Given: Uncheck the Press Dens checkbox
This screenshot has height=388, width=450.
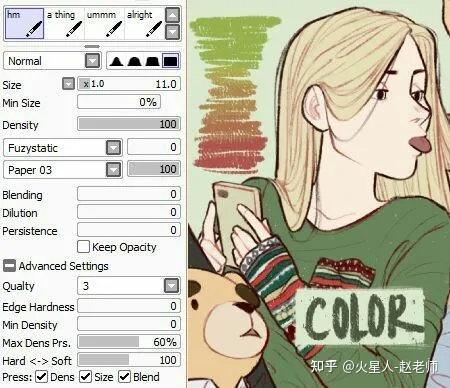Looking at the screenshot, I should [41, 377].
